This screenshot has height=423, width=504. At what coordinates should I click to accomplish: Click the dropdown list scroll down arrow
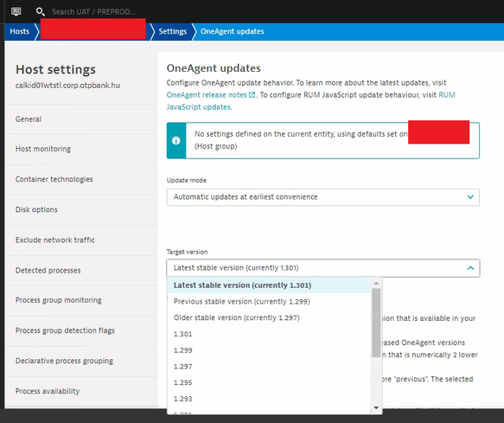tap(376, 408)
